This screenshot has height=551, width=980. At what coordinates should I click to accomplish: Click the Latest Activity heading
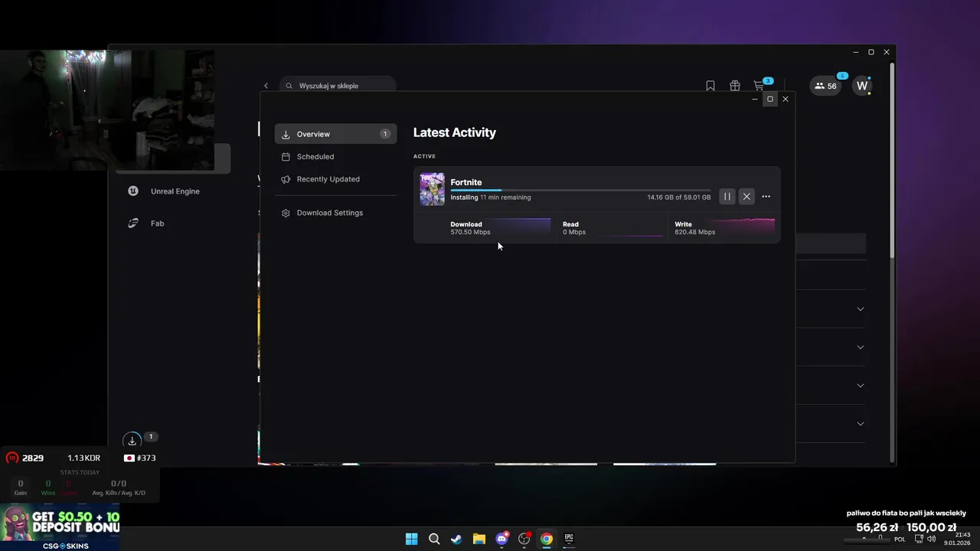point(455,132)
